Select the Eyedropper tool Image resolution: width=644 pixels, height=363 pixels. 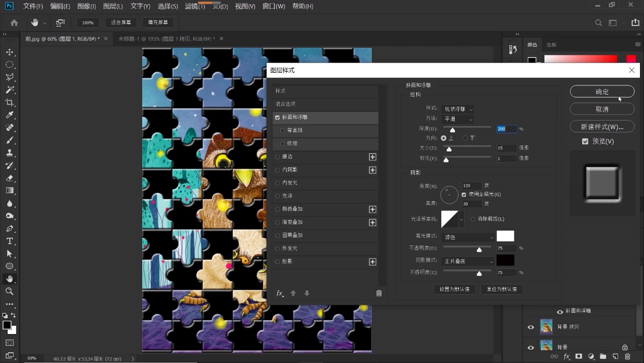coord(9,115)
